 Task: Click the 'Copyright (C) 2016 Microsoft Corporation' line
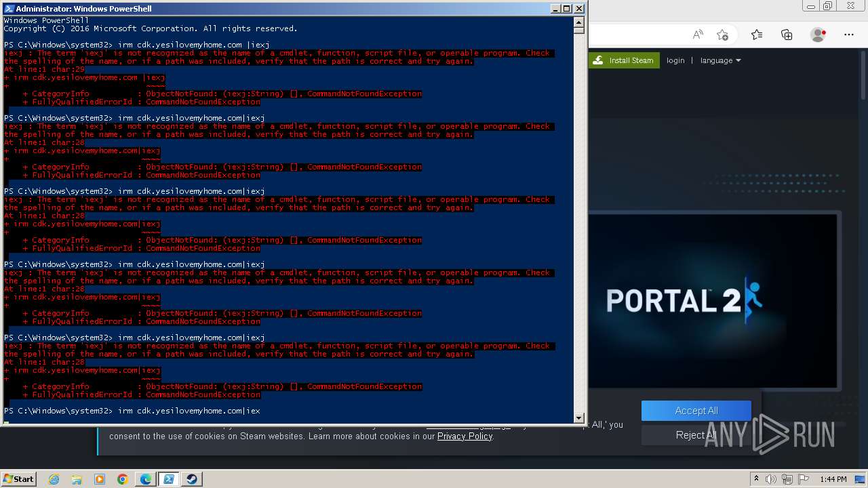pyautogui.click(x=151, y=28)
